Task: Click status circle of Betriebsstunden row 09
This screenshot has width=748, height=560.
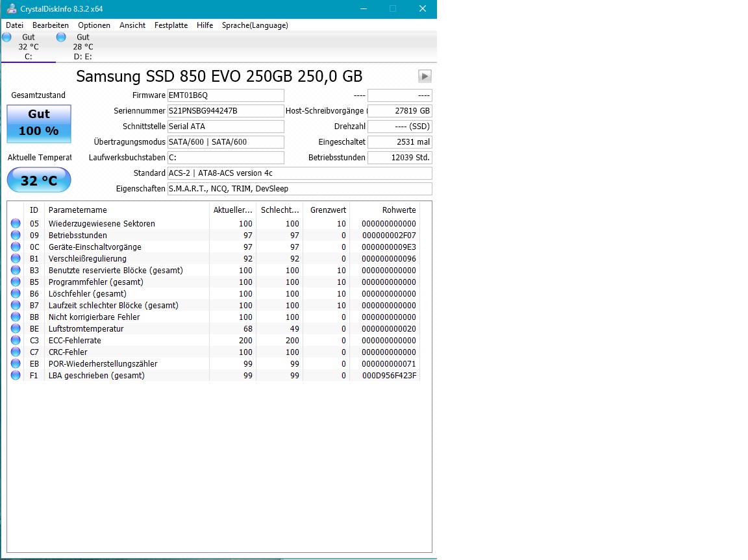Action: (16, 235)
